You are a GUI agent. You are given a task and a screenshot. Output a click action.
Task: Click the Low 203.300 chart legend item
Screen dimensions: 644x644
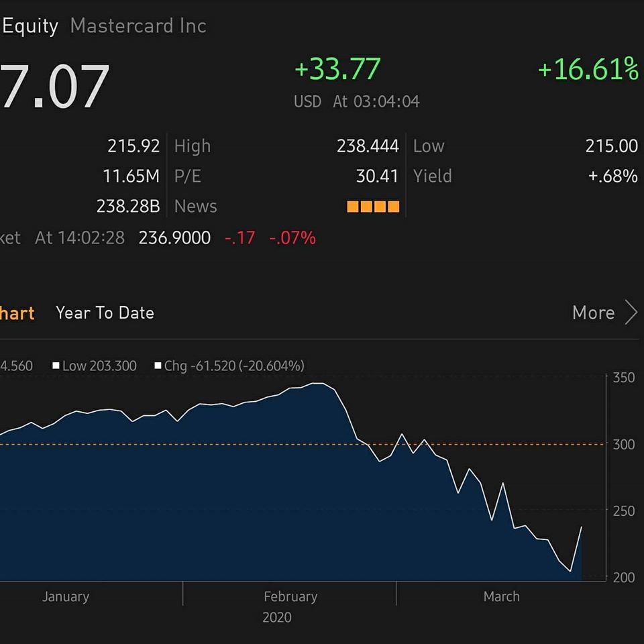tap(95, 366)
